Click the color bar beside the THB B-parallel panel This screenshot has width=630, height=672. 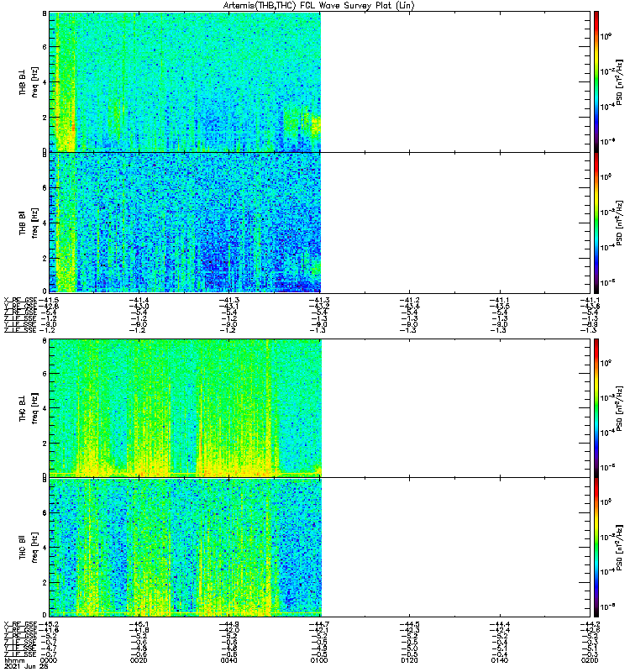596,223
